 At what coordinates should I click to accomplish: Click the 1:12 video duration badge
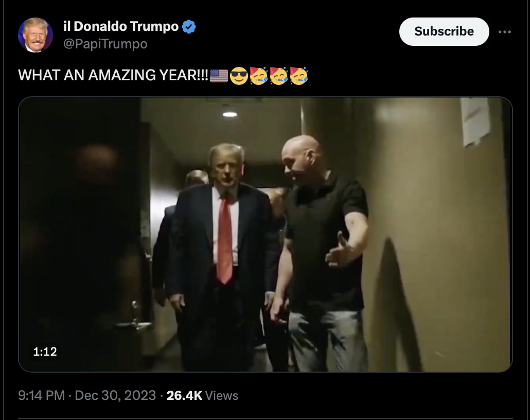pos(45,352)
